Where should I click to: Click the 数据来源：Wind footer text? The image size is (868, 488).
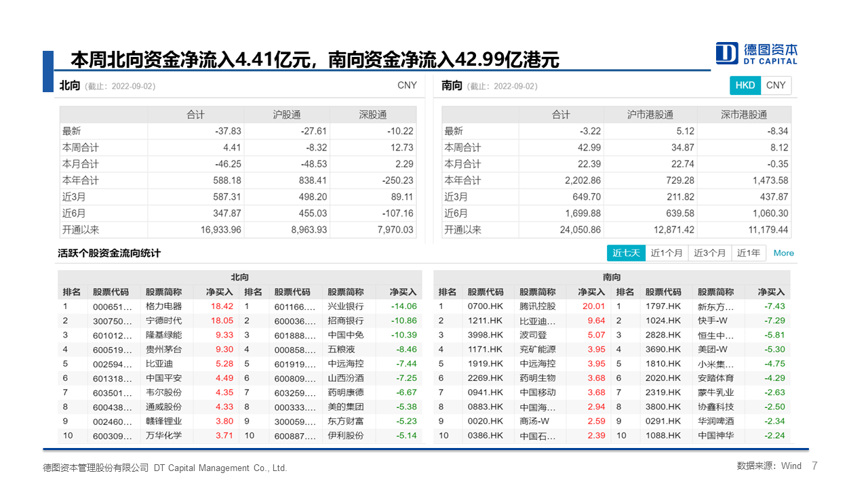click(769, 466)
